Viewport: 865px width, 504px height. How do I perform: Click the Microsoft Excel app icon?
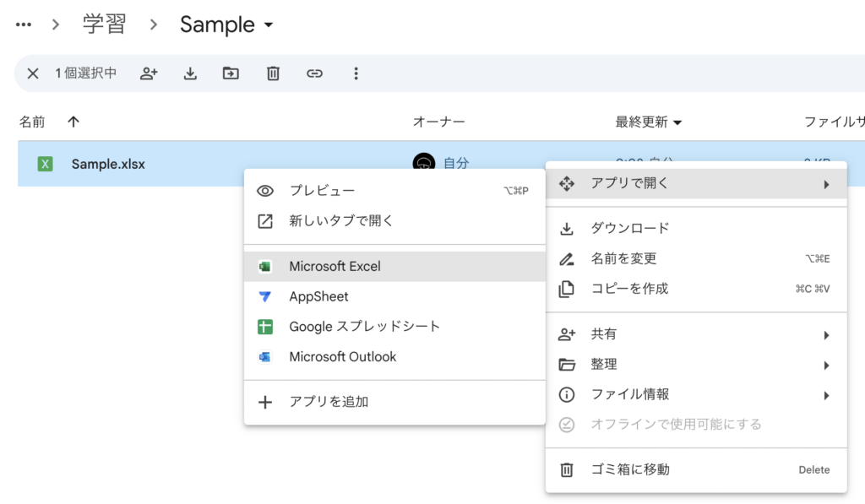tap(264, 267)
